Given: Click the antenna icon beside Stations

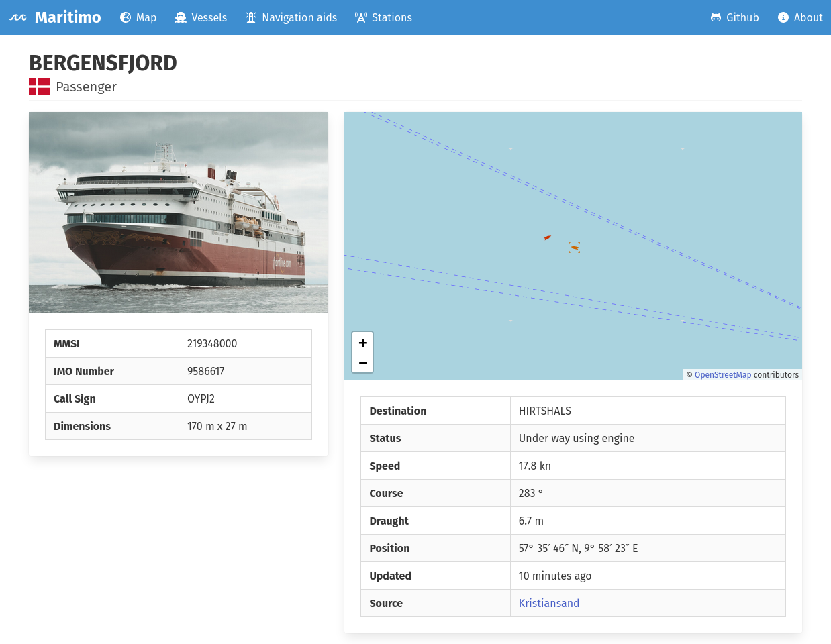Looking at the screenshot, I should pyautogui.click(x=362, y=17).
